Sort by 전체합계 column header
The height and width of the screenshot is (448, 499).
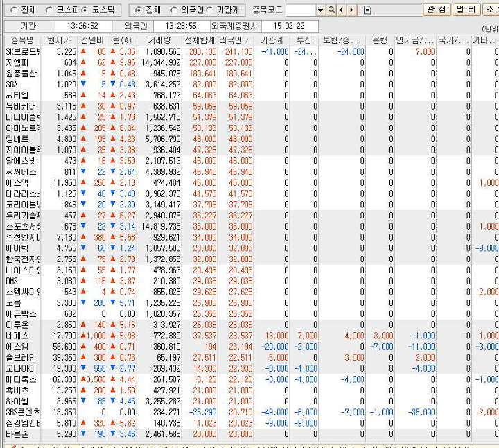(200, 40)
